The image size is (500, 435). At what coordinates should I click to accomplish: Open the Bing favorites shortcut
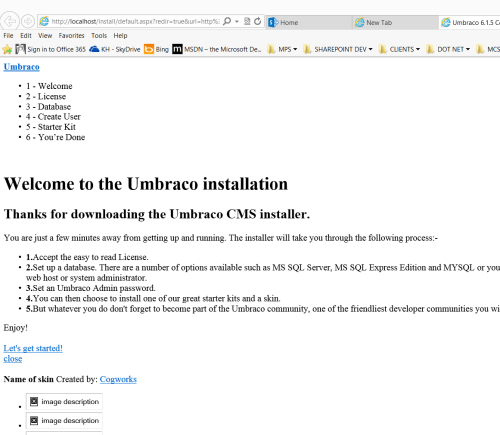coord(156,49)
